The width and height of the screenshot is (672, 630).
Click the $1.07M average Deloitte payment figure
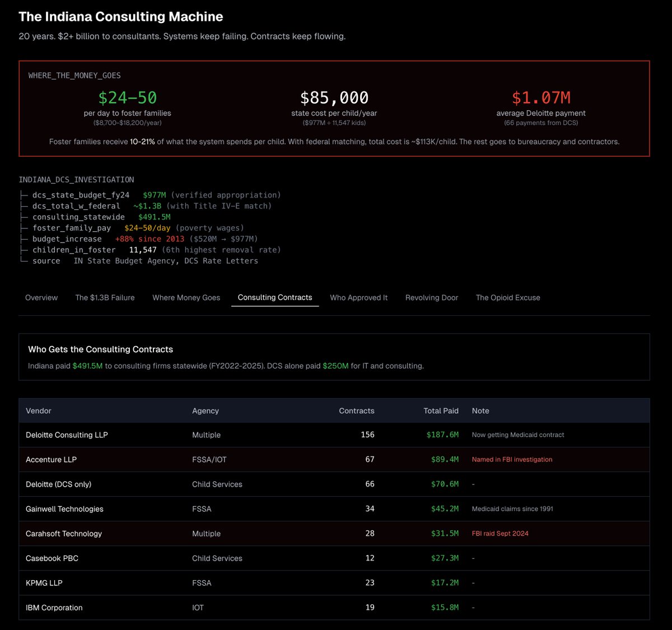pyautogui.click(x=541, y=97)
